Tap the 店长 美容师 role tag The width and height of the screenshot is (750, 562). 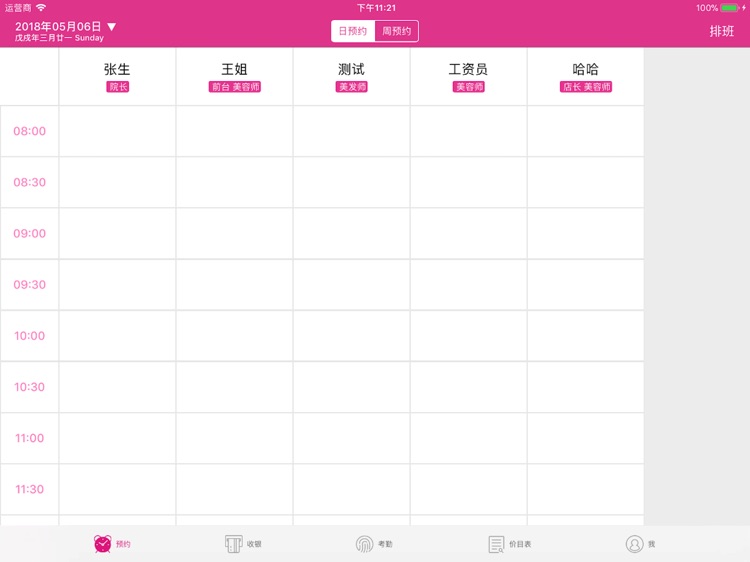tap(586, 87)
